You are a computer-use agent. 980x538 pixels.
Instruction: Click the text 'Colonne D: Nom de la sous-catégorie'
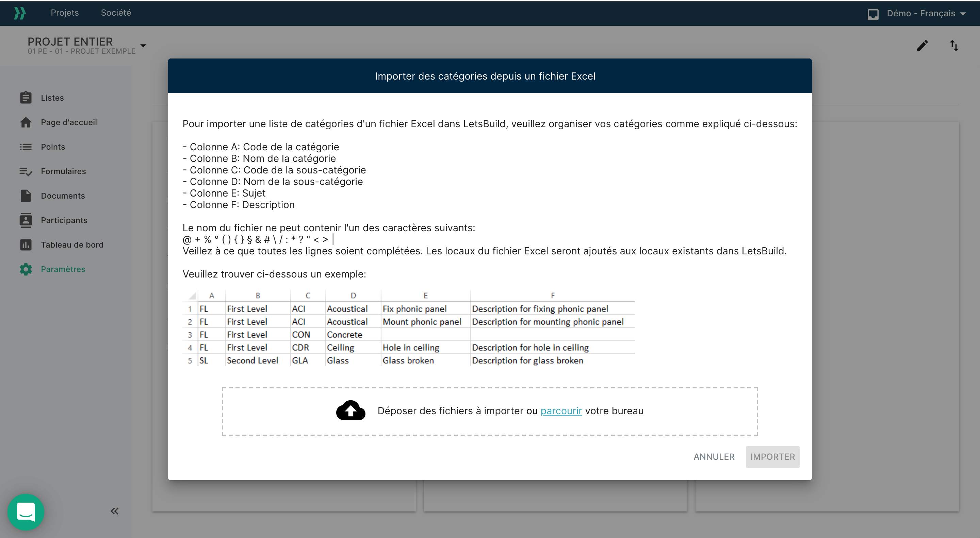(276, 182)
